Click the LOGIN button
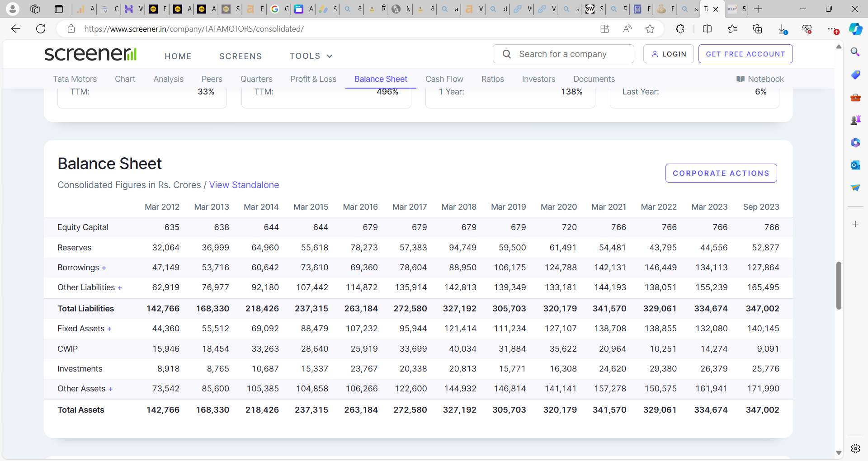This screenshot has width=868, height=461. (x=668, y=54)
